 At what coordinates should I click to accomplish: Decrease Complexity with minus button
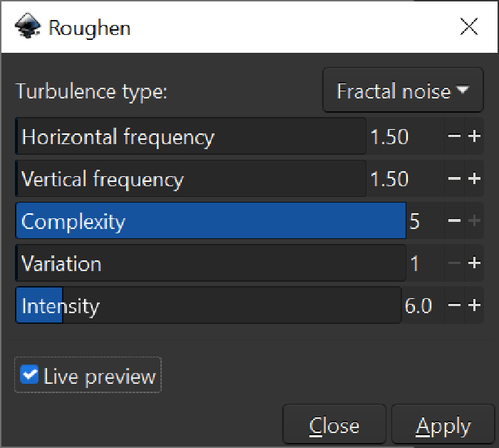point(455,221)
